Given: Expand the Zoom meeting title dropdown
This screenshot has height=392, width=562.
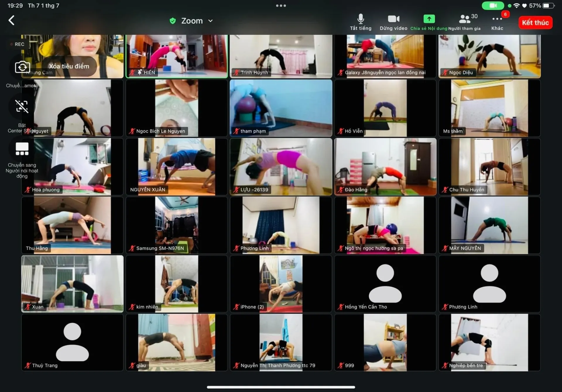Looking at the screenshot, I should 210,21.
